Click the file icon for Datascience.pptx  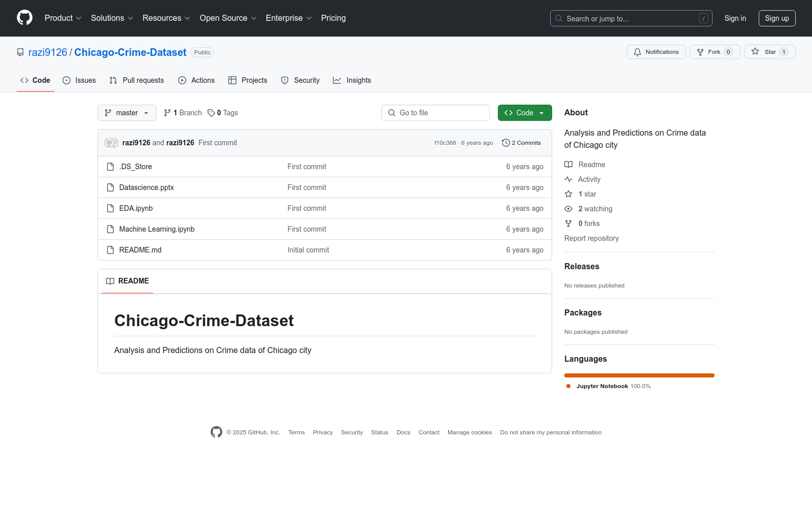110,187
